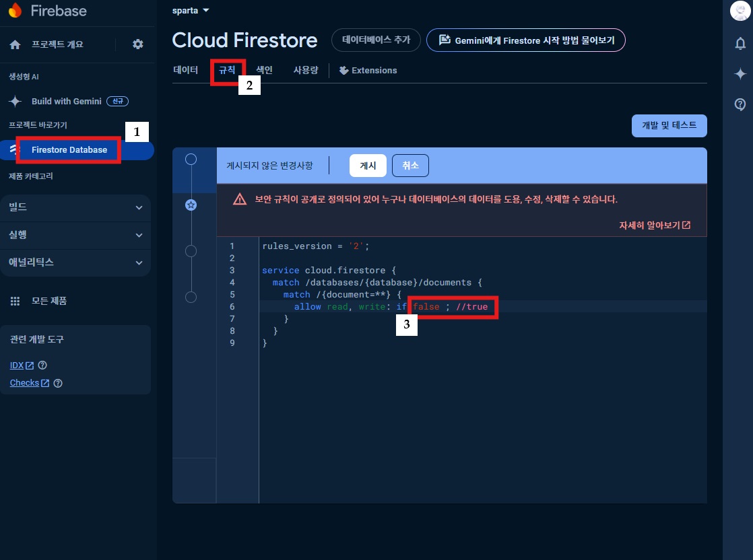Image resolution: width=753 pixels, height=560 pixels.
Task: Click the chat icon in Gemini Firestore button
Action: (445, 40)
